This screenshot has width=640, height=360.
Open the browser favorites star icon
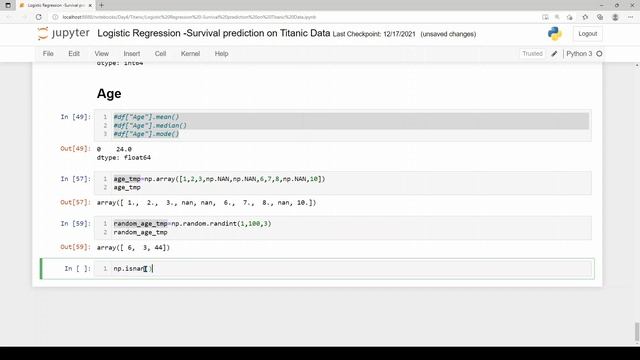(585, 17)
